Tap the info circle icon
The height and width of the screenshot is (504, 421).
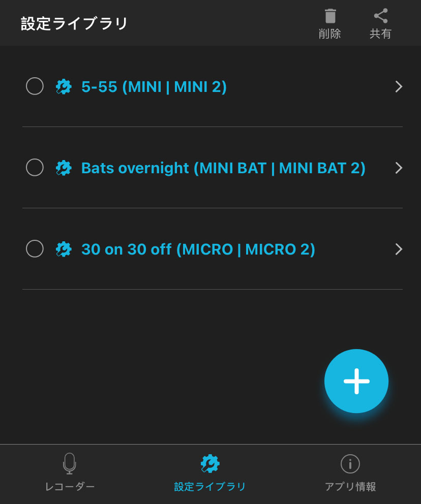[x=350, y=463]
